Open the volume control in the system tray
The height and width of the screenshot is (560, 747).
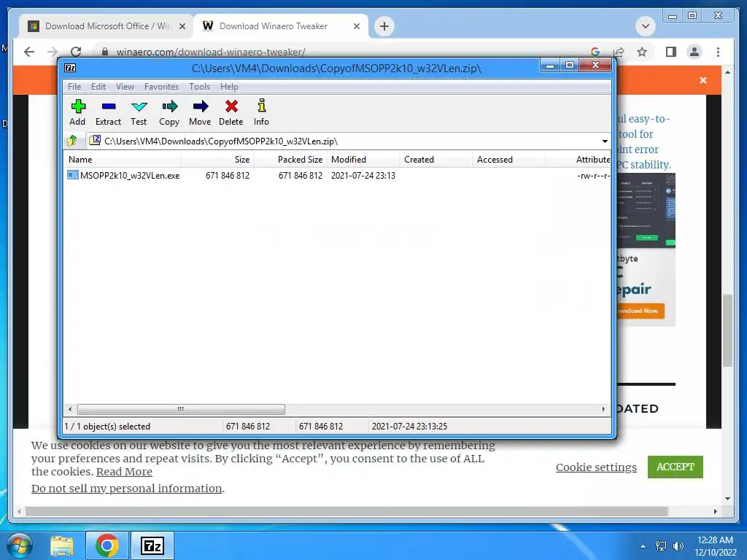[x=678, y=545]
